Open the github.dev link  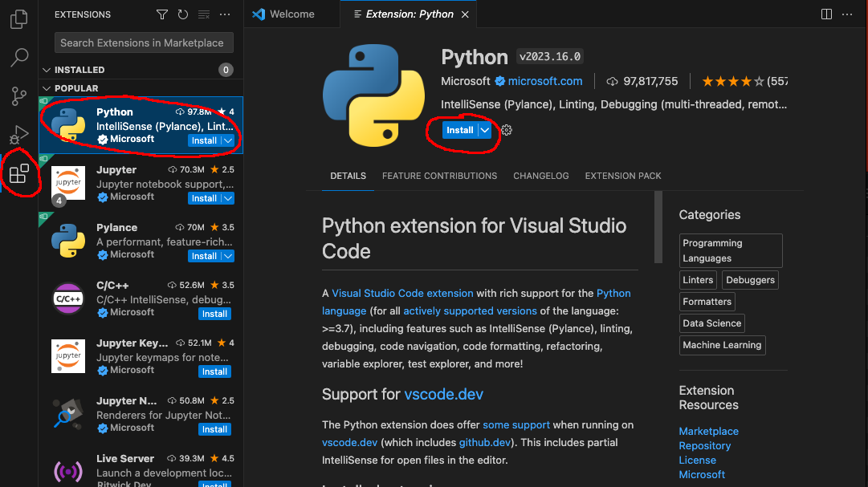coord(484,443)
